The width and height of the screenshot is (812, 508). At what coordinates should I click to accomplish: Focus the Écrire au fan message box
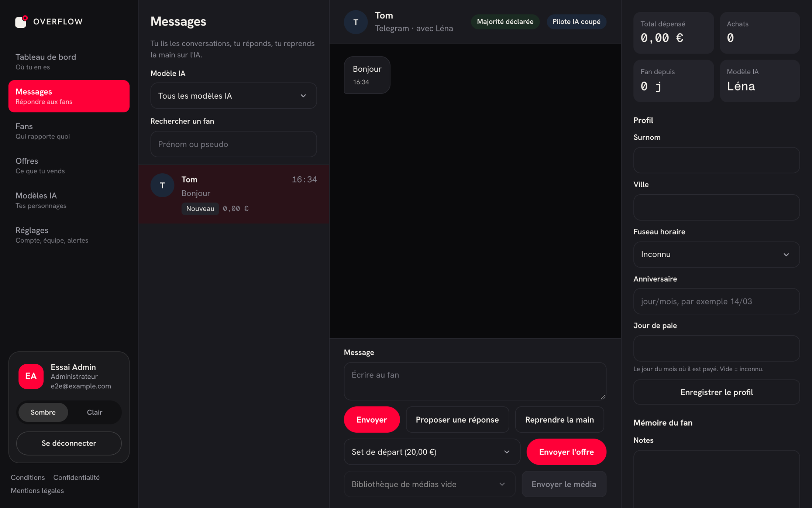click(x=475, y=381)
